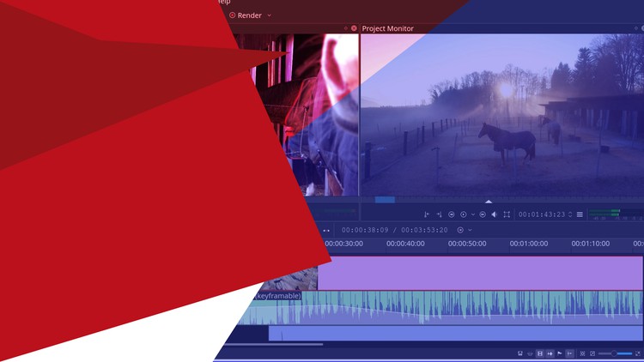Click the audio level meter in Project Monitor
The image size is (644, 362).
pyautogui.click(x=616, y=214)
